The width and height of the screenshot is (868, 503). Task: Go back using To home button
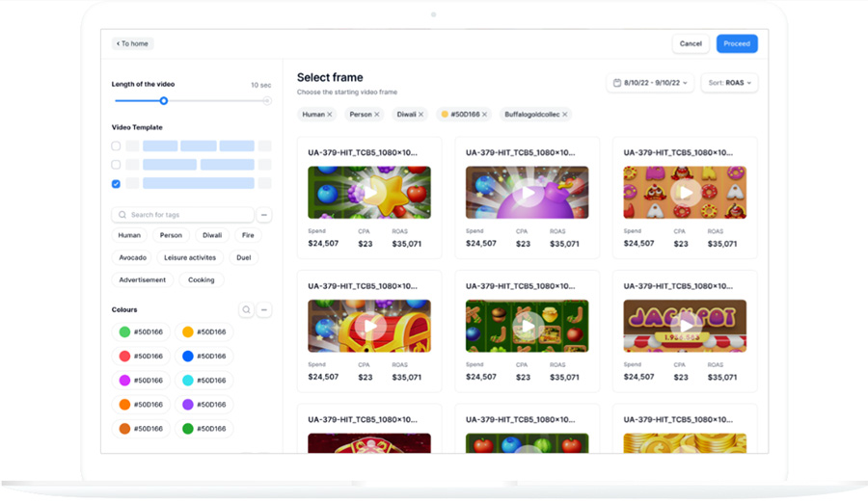(x=132, y=43)
